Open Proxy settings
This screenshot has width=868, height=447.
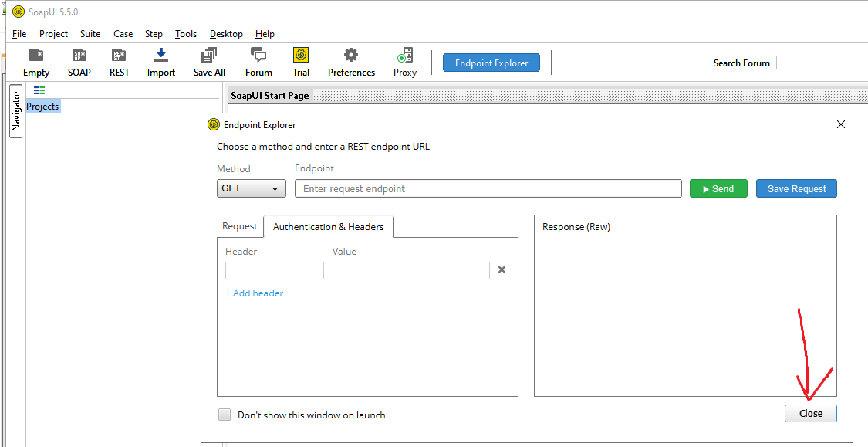coord(404,62)
